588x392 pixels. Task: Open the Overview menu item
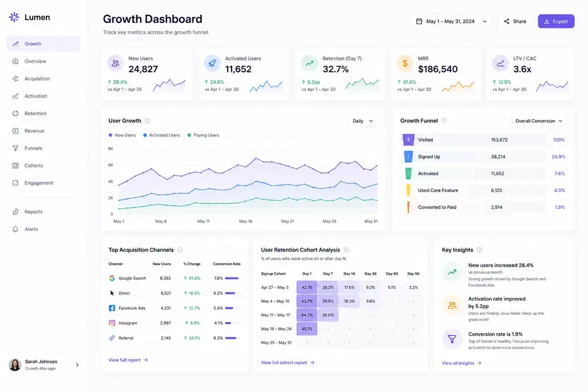[x=44, y=61]
